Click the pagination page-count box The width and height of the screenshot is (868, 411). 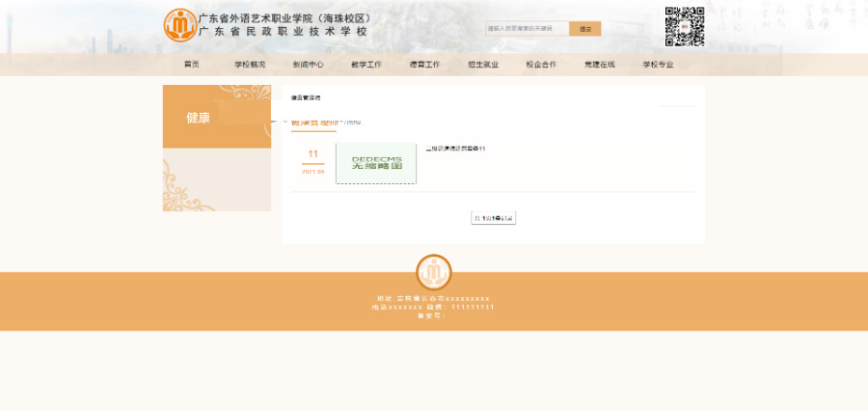click(x=493, y=218)
